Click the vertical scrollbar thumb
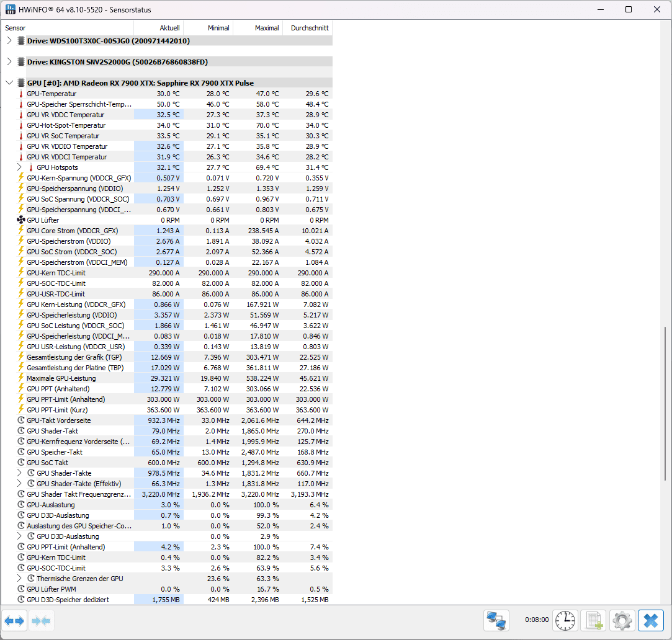 (x=665, y=404)
